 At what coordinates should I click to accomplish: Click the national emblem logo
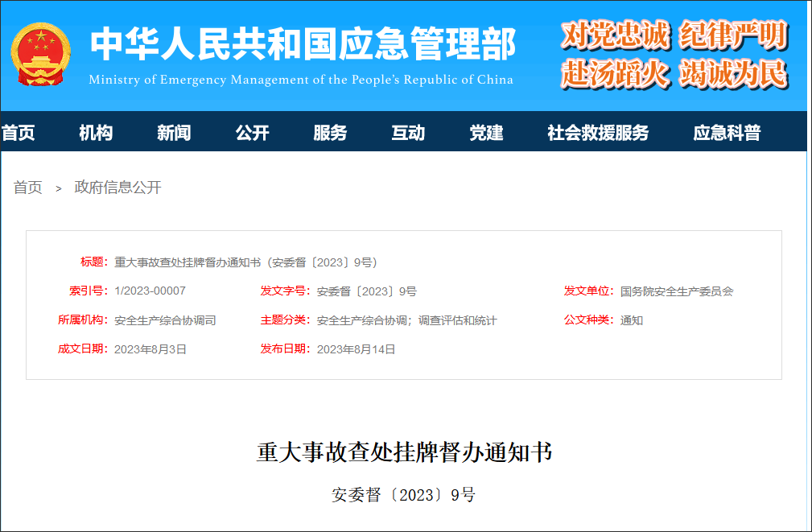pyautogui.click(x=40, y=53)
